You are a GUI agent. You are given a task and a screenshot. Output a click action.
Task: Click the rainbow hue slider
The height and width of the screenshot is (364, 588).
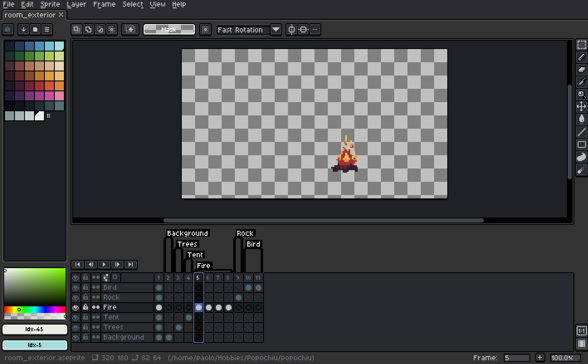tap(35, 310)
